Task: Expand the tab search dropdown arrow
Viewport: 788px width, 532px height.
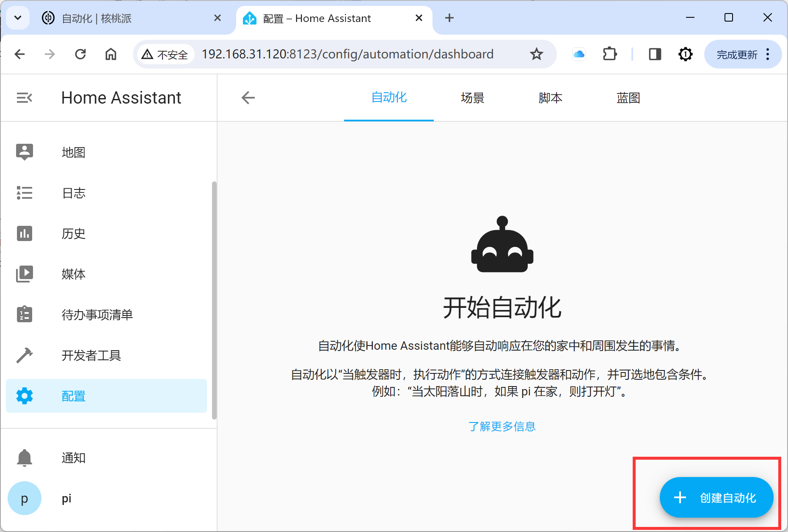Action: (18, 18)
